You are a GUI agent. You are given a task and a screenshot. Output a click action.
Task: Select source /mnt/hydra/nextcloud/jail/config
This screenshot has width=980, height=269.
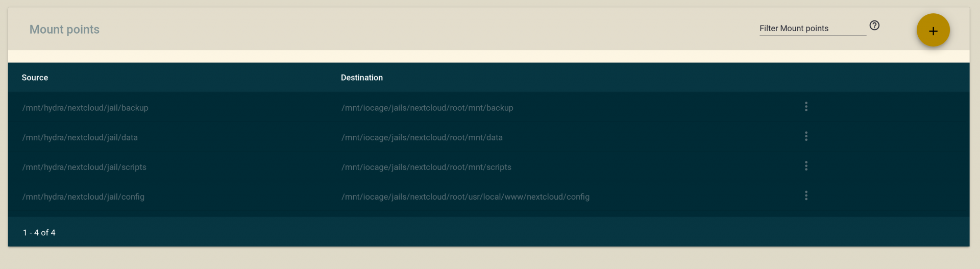coord(83,197)
